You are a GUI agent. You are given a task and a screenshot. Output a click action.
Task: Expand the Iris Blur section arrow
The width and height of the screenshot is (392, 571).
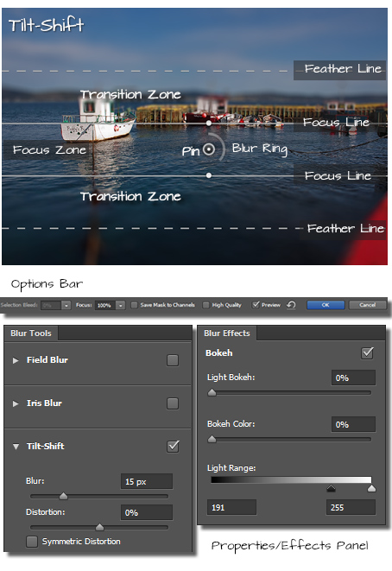point(16,403)
